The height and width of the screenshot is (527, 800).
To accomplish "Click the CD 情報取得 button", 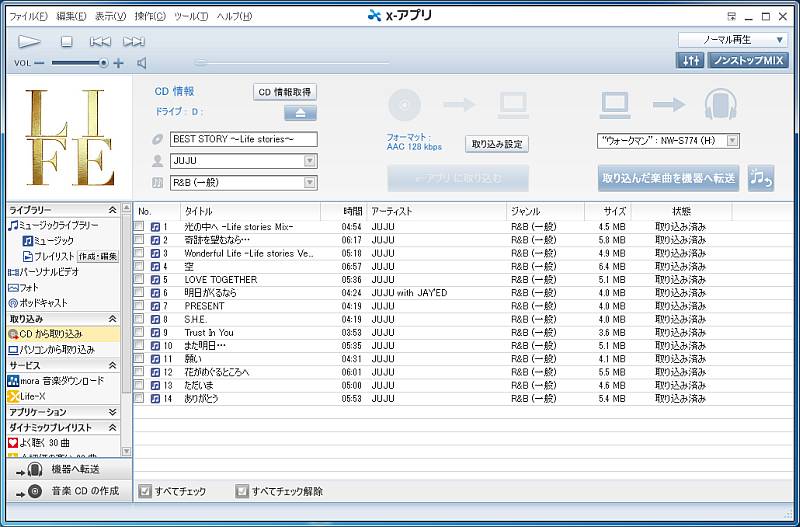I will (x=285, y=92).
